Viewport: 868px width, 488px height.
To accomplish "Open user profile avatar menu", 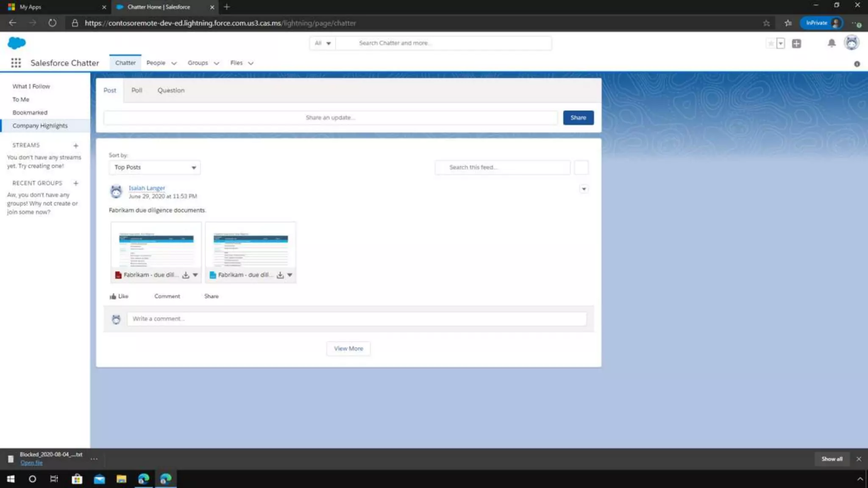I will [x=851, y=43].
